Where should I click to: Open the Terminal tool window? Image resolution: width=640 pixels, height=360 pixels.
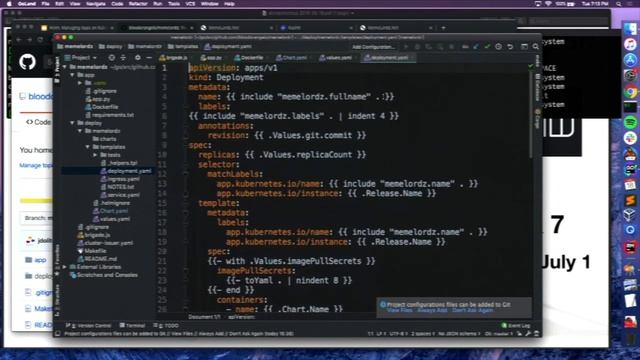pos(132,326)
